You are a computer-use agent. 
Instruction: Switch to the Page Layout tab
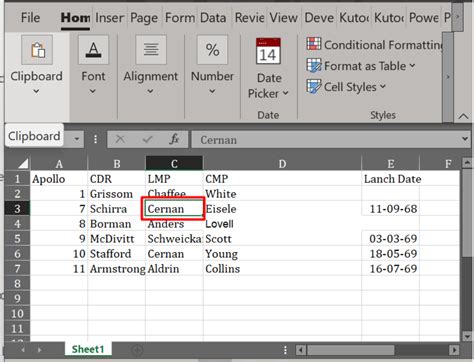tap(144, 18)
